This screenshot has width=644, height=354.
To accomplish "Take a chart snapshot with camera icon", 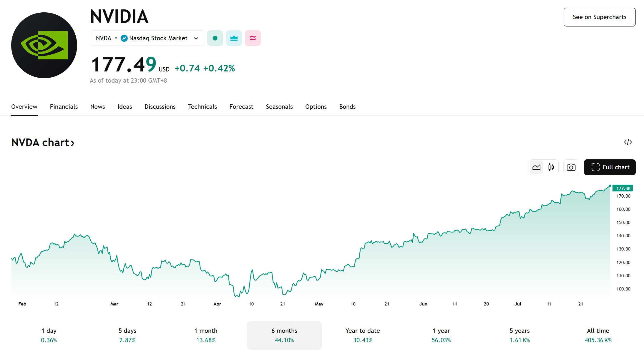I will (x=571, y=167).
